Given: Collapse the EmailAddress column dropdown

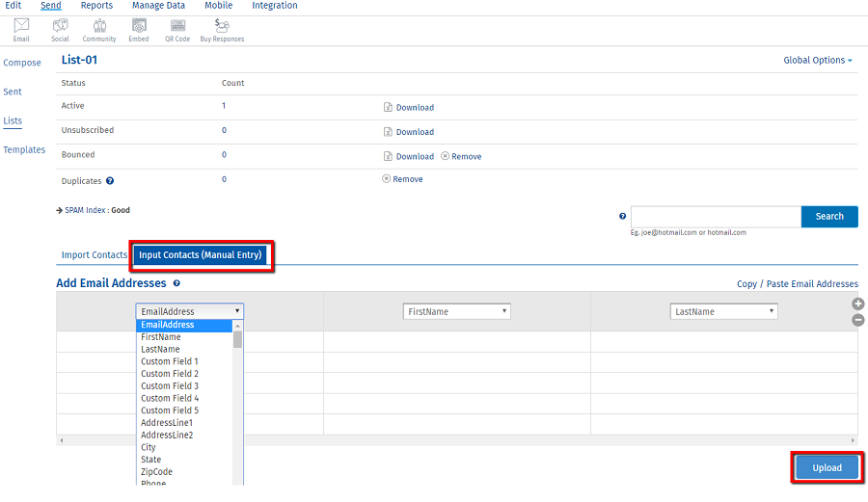Looking at the screenshot, I should point(189,311).
